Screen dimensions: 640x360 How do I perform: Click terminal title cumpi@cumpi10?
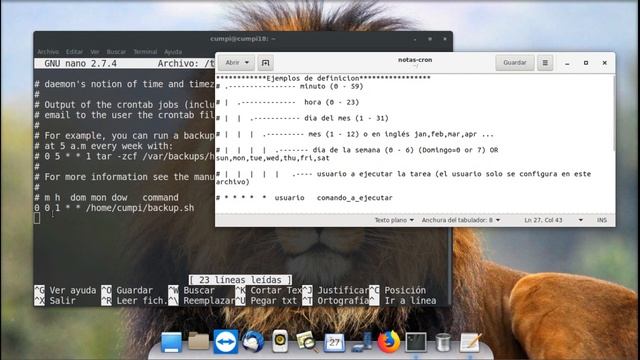[x=242, y=39]
